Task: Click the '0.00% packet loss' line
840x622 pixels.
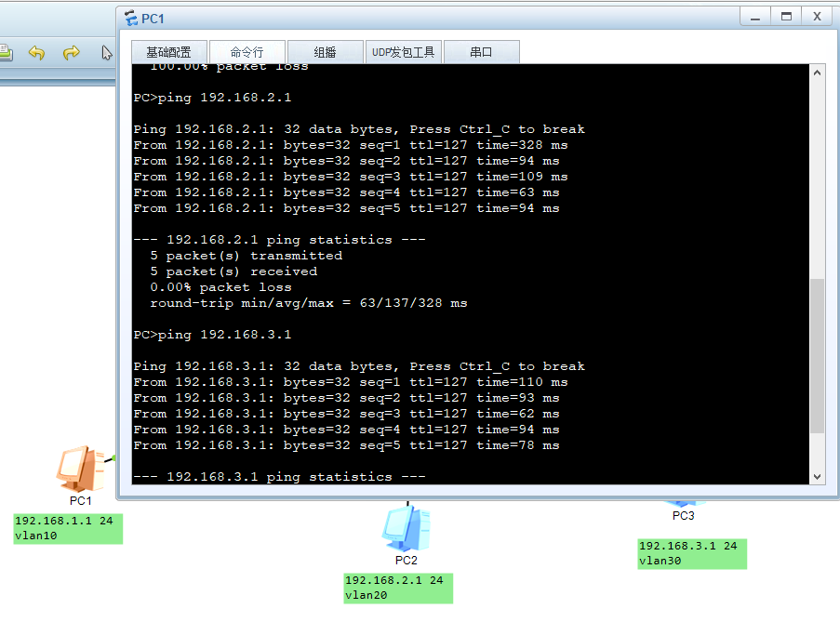Action: [220, 287]
